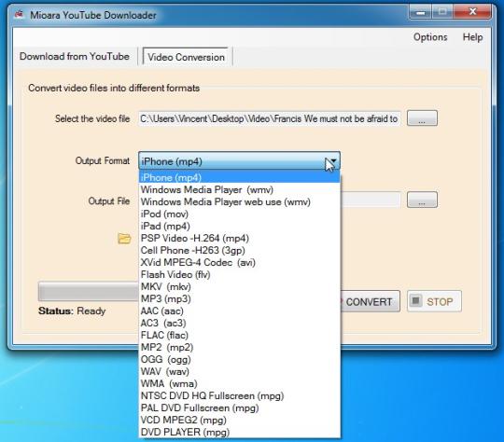Select Flash Video (flv) option
Image resolution: width=504 pixels, height=442 pixels.
pos(240,275)
